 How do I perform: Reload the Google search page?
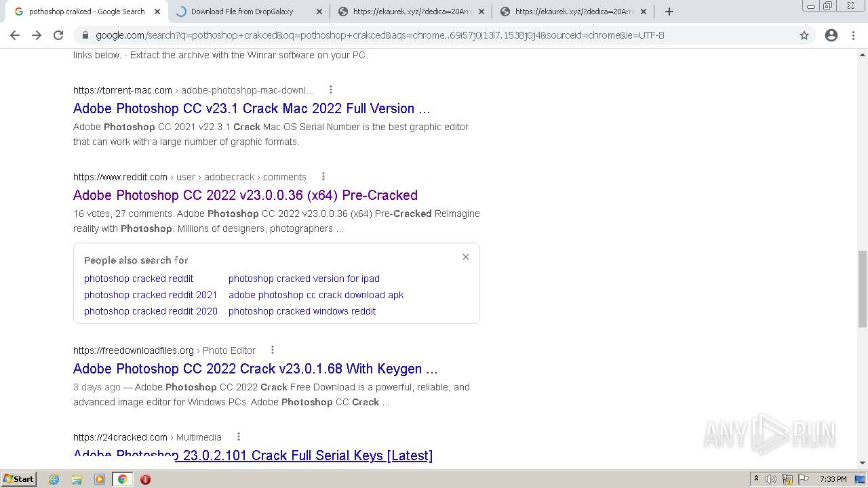pos(58,35)
